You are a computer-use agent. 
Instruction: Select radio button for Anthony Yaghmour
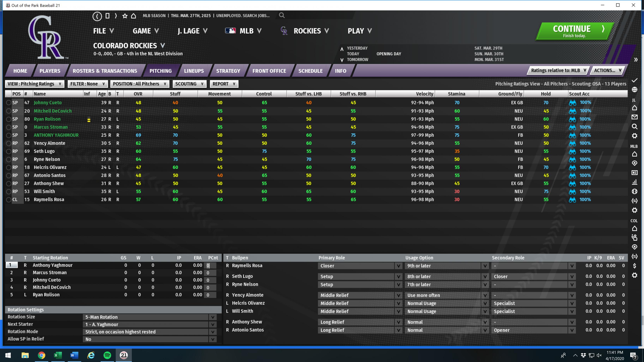click(9, 135)
